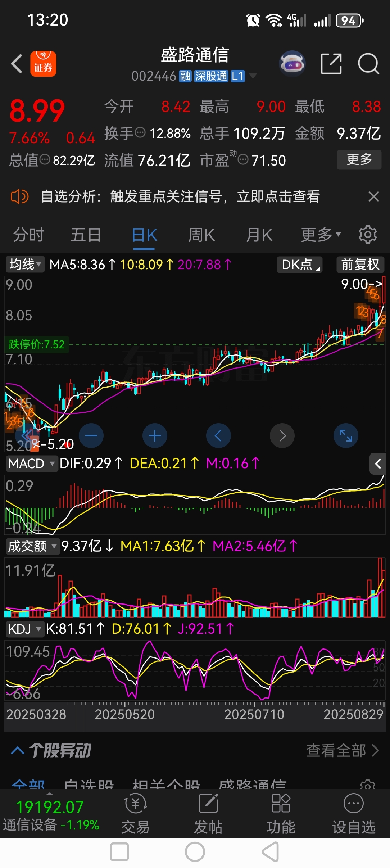Expand stock code dropdown arrow

(x=253, y=76)
